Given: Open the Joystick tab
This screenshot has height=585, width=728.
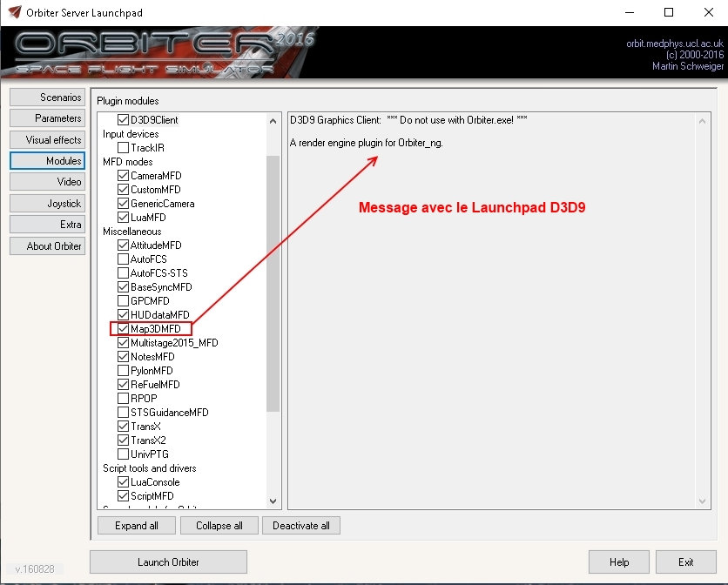Looking at the screenshot, I should tap(47, 204).
